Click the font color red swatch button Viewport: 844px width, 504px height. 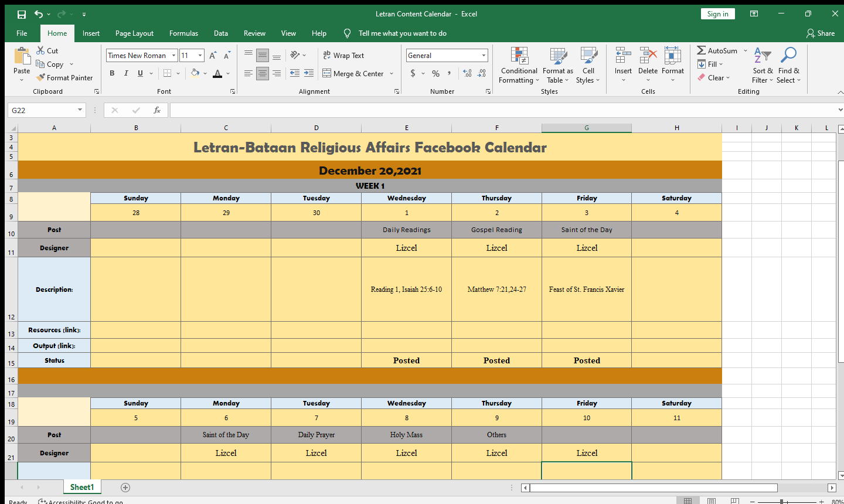(217, 73)
